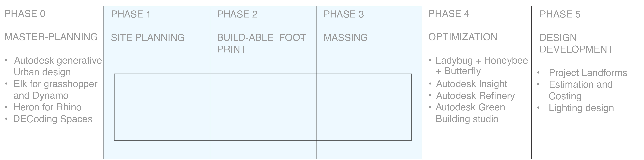This screenshot has width=644, height=160.
Task: Click DESIGN DEVELOPMENT title
Action: click(x=576, y=44)
